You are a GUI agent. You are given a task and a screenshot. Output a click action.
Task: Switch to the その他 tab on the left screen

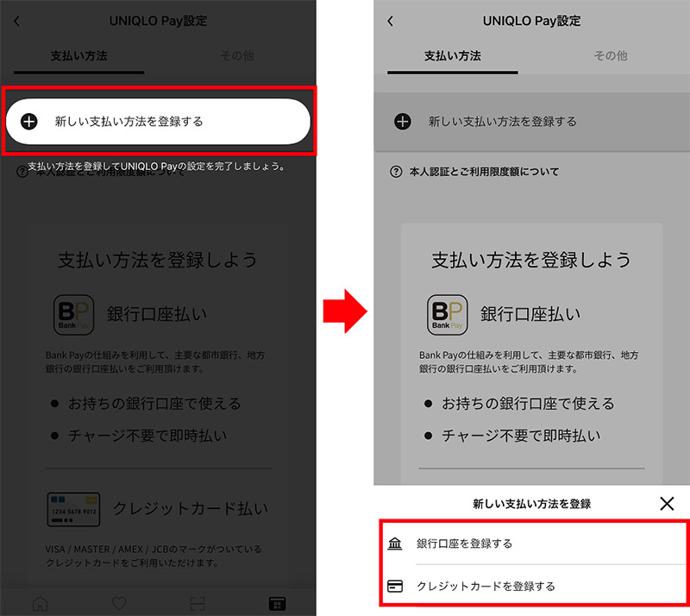click(x=237, y=56)
